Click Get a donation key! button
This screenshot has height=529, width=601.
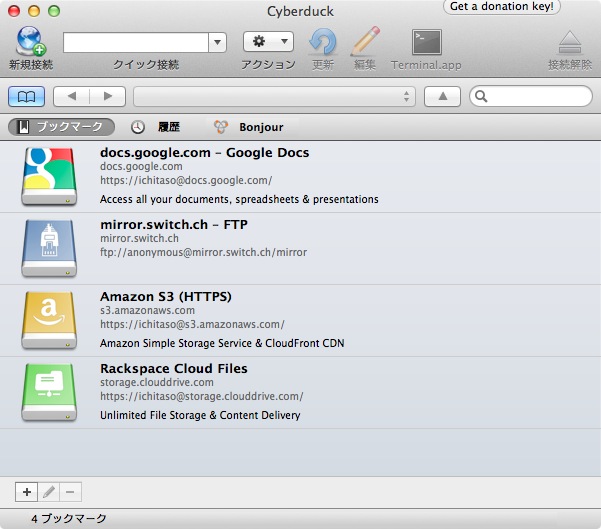[x=502, y=7]
